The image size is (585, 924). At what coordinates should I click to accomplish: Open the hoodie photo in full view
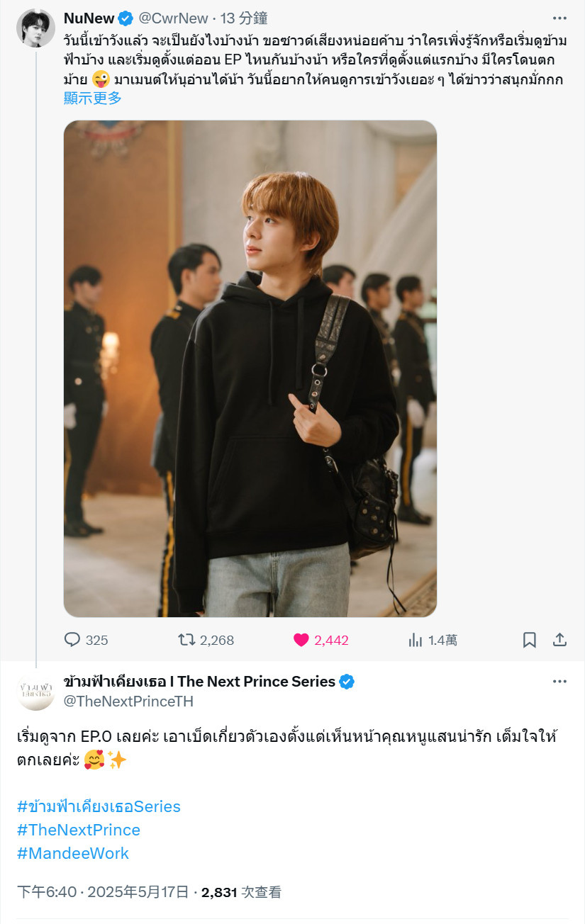[x=250, y=368]
